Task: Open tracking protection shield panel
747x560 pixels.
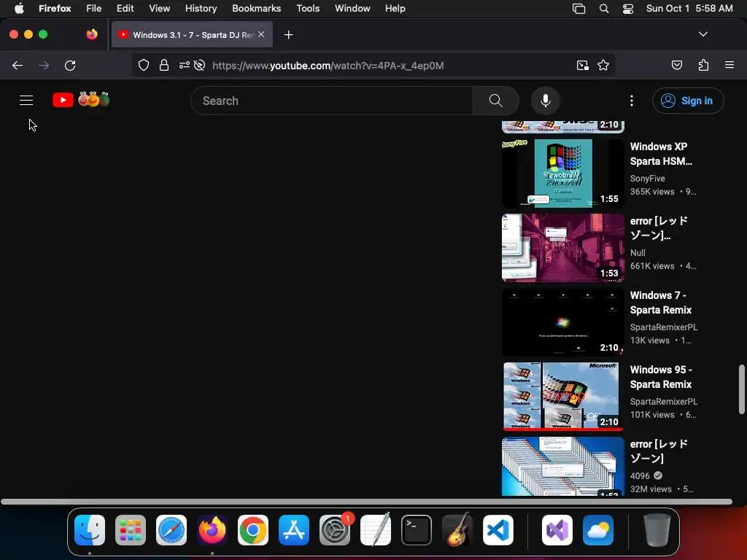Action: [144, 65]
